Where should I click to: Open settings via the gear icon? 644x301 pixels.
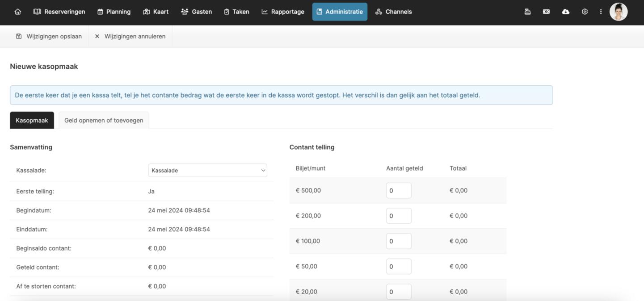pyautogui.click(x=585, y=12)
